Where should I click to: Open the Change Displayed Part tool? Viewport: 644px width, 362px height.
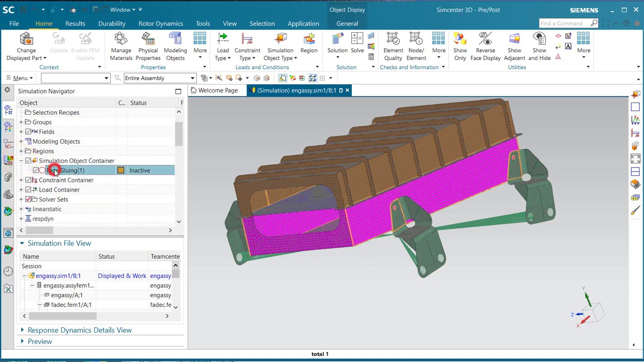(26, 47)
